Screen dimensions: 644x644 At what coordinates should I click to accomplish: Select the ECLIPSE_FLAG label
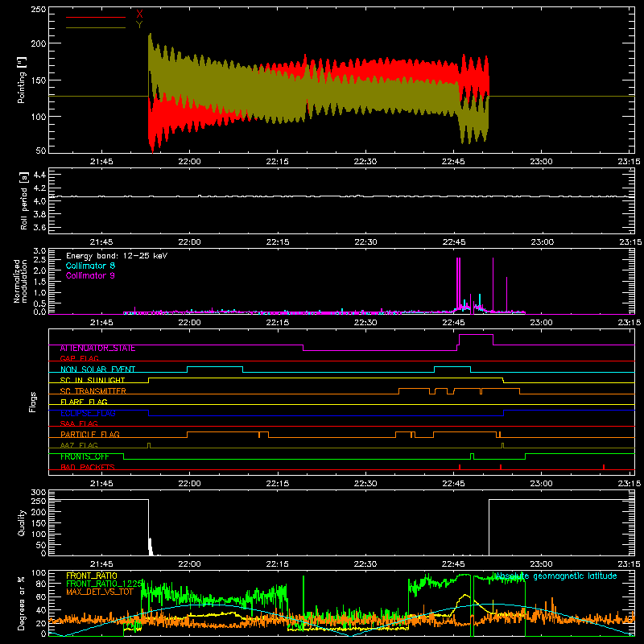(88, 413)
